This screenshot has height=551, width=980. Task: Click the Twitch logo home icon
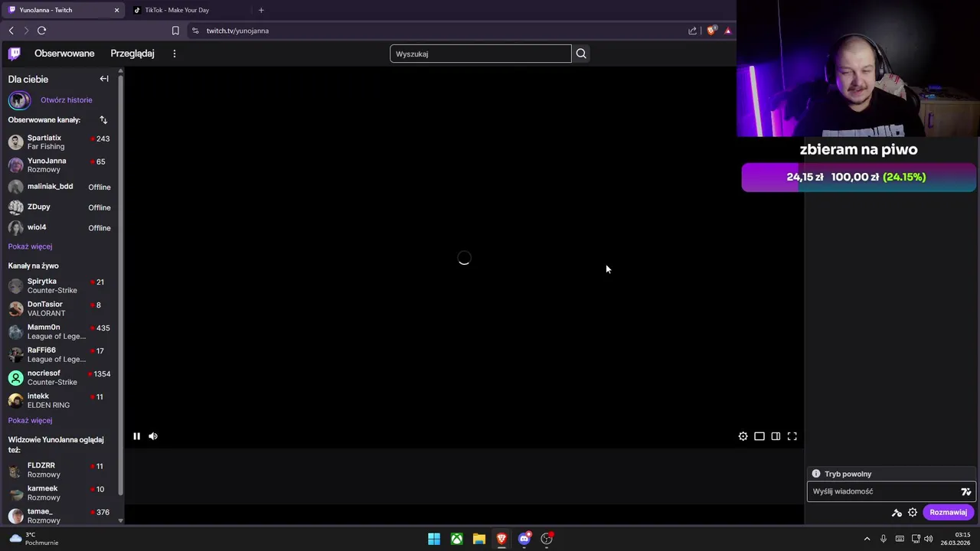coord(15,54)
